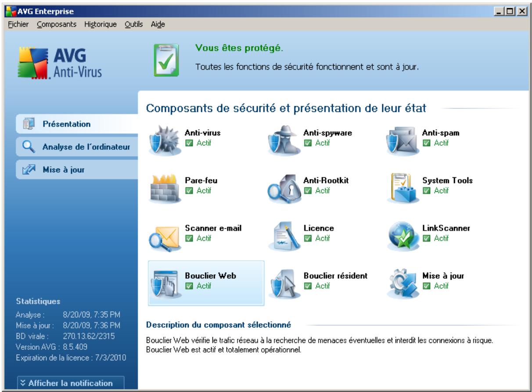Click the Actif checkmark under Scanner e-mail
Screen dimensions: 532x392
(189, 238)
